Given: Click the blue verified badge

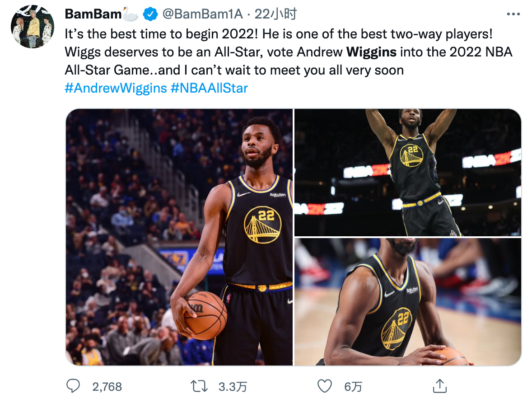Looking at the screenshot, I should (149, 15).
